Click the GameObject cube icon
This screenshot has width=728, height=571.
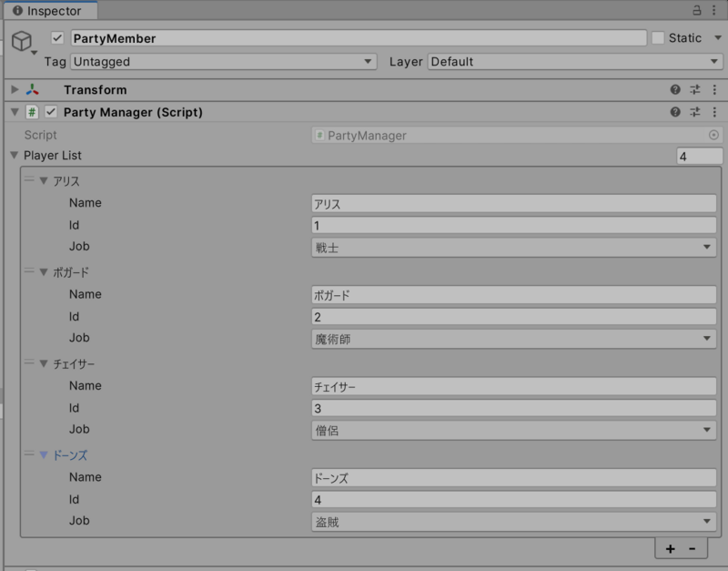(x=21, y=41)
